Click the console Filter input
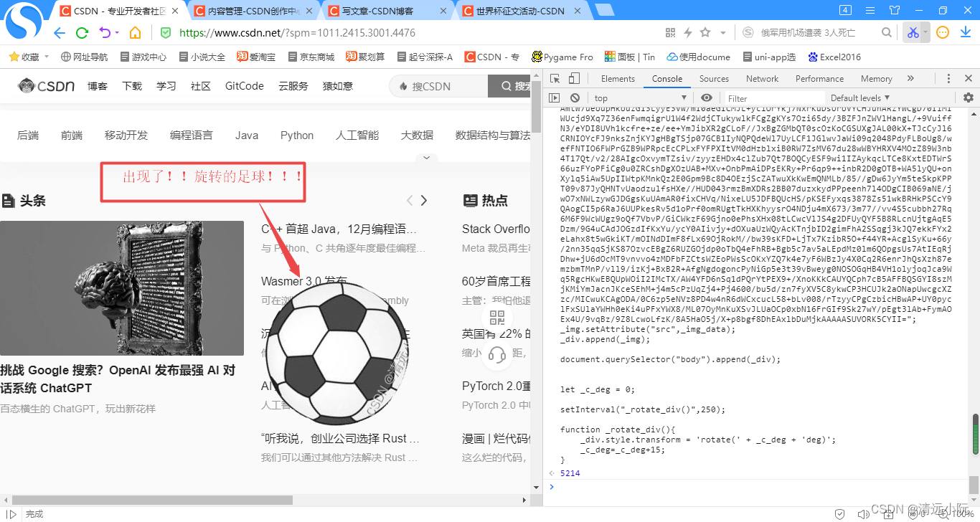Screen dimensions: 980x522 pos(773,98)
